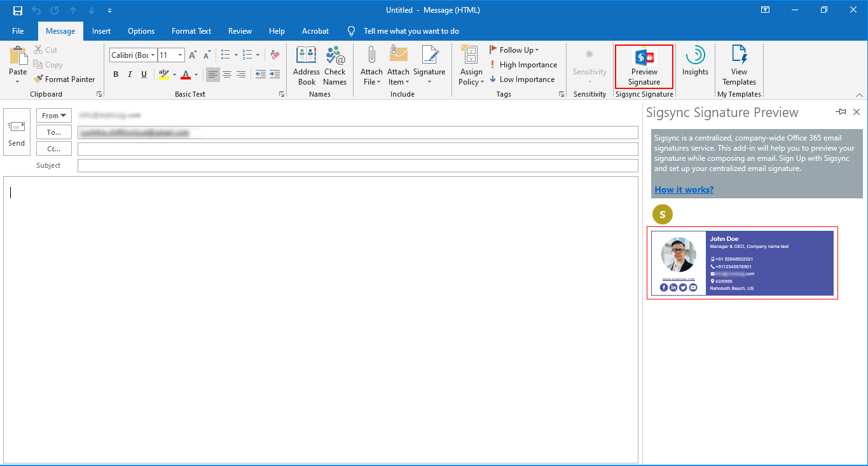Screen dimensions: 868x466
Task: Click in the Subject field
Action: click(357, 165)
